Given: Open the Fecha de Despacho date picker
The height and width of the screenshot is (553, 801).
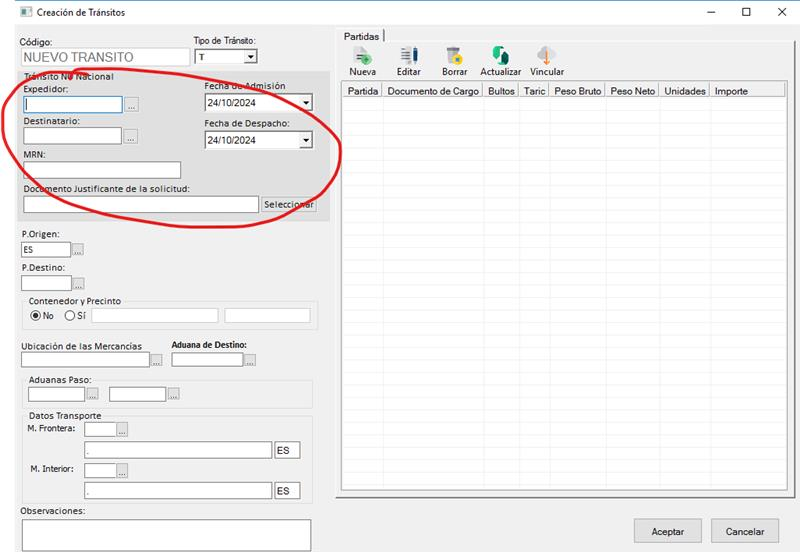Looking at the screenshot, I should [305, 141].
